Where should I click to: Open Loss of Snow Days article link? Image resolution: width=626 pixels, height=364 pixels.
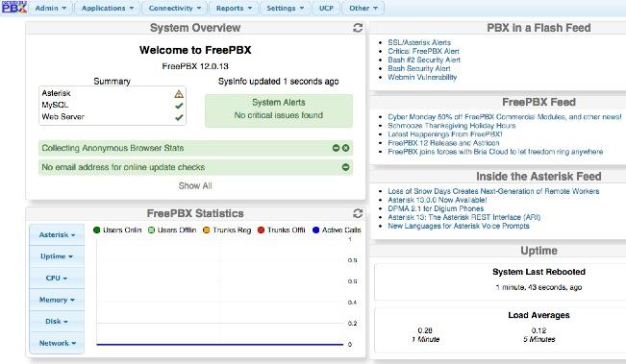coord(493,191)
